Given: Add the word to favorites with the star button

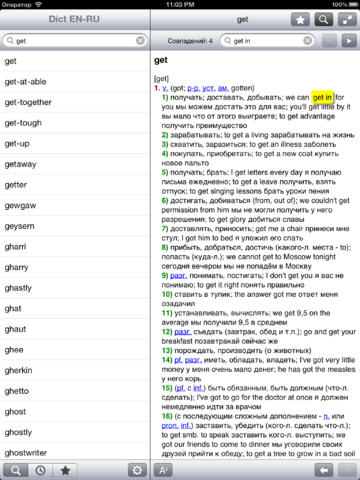Looking at the screenshot, I should (300, 20).
